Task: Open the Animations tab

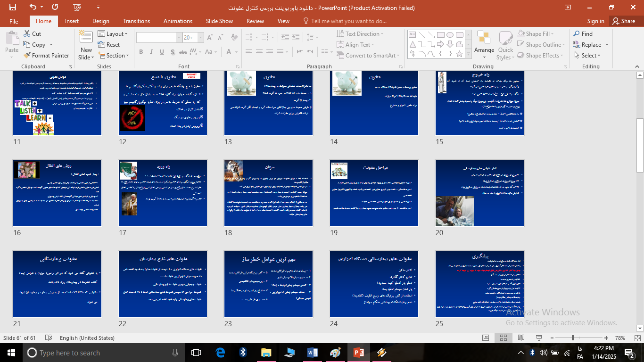Action: point(178,21)
